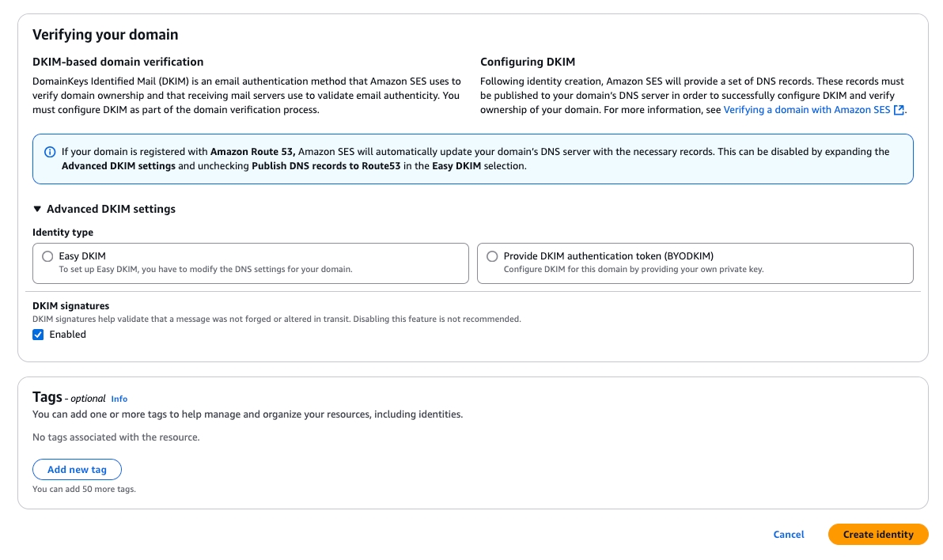Click the info icon in the blue banner

point(49,152)
